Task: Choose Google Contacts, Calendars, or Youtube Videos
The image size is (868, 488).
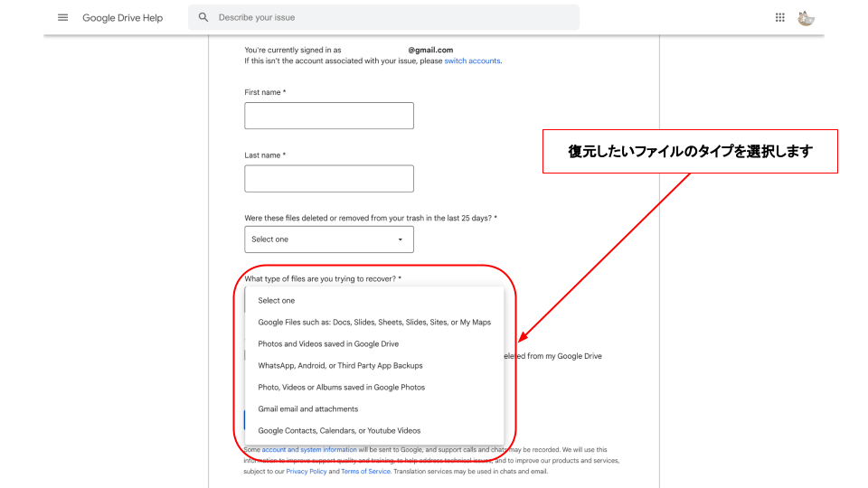Action: [339, 431]
